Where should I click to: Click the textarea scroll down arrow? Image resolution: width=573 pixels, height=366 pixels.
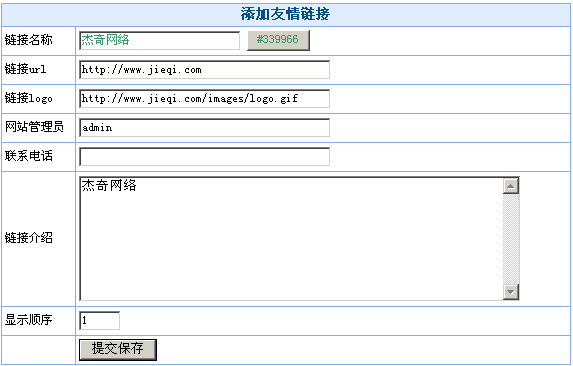(511, 292)
